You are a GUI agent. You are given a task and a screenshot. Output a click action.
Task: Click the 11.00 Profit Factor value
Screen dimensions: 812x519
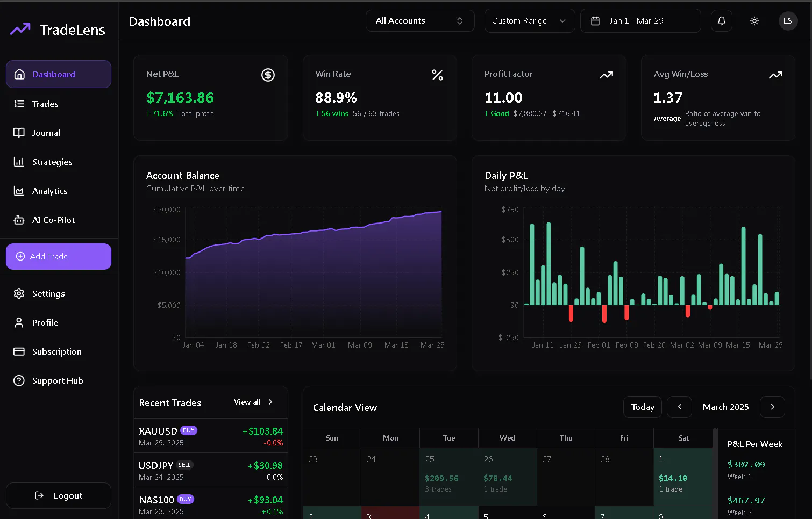coord(503,98)
